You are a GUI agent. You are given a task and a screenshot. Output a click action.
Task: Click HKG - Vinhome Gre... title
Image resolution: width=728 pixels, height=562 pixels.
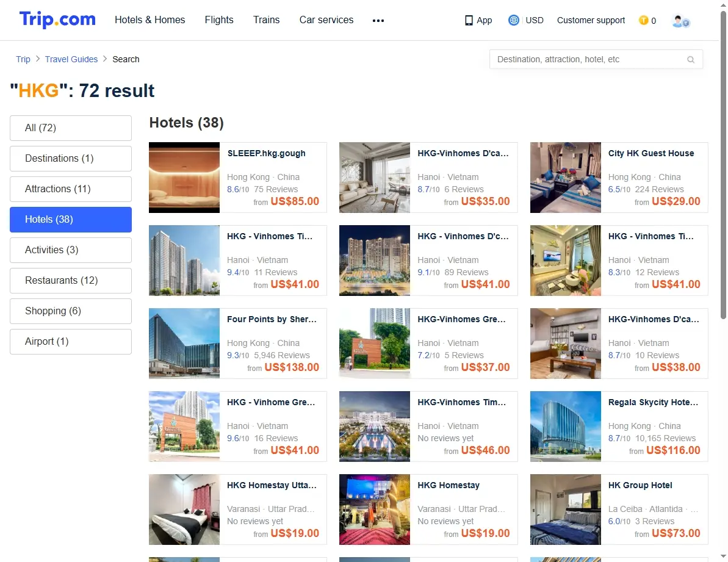click(271, 402)
